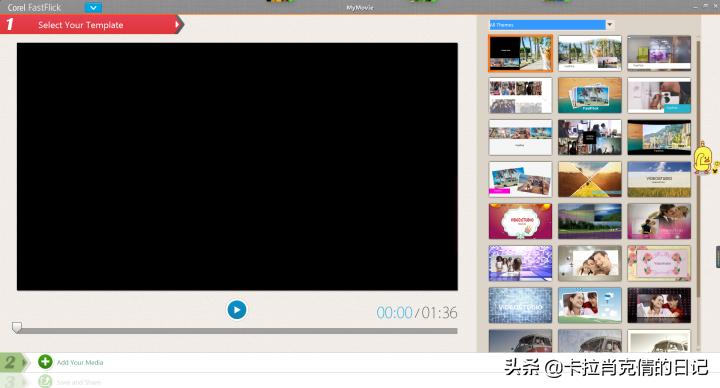Select the pink badge VideoStudio template
This screenshot has height=388, width=720.
click(x=520, y=221)
